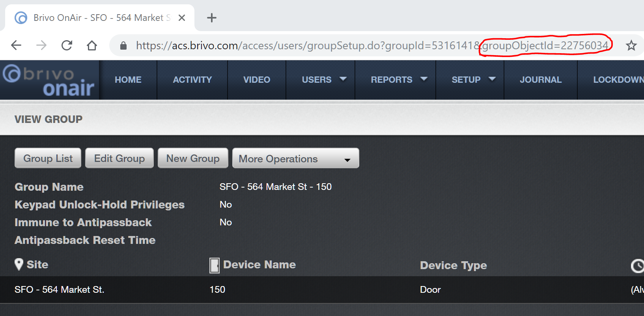Click the Keypad Unlock-Hold Privileges label
The width and height of the screenshot is (644, 316).
[x=99, y=204]
